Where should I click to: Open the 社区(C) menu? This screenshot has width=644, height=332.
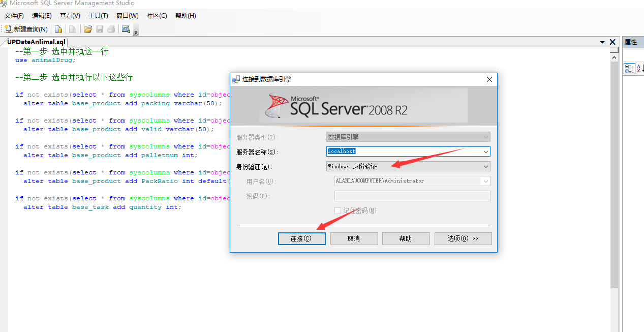[157, 16]
